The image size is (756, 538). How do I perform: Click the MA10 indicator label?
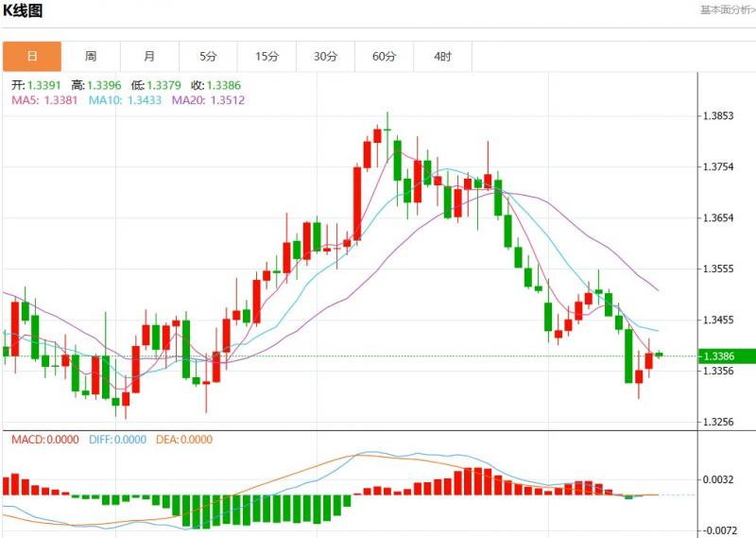pyautogui.click(x=127, y=100)
